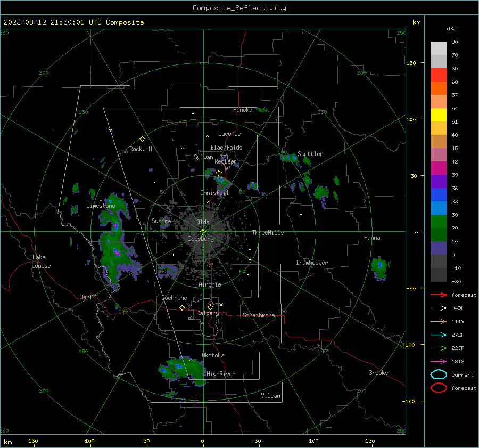The width and height of the screenshot is (479, 448).
Task: Pick the magenta 18TS arrow symbol
Action: pos(439,362)
